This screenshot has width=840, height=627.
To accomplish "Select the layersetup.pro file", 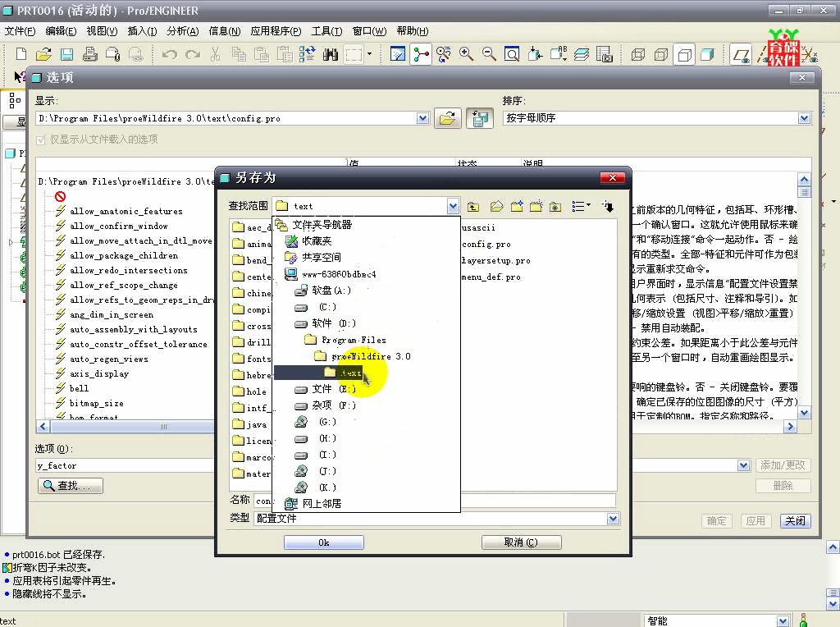I will [495, 260].
